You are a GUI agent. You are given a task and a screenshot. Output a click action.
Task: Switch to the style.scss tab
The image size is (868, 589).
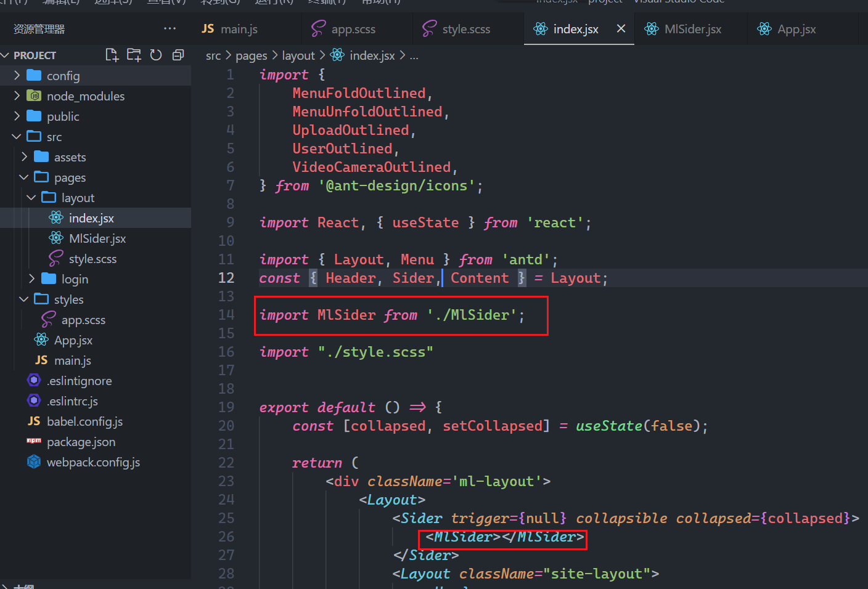(466, 29)
